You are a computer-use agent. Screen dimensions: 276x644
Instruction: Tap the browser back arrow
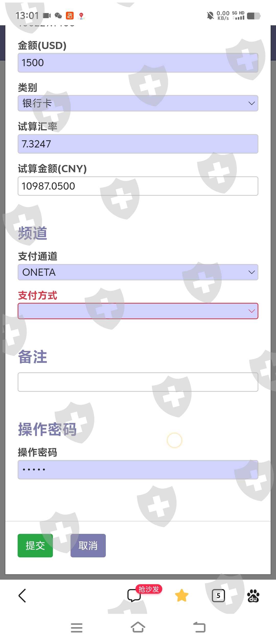[22, 596]
